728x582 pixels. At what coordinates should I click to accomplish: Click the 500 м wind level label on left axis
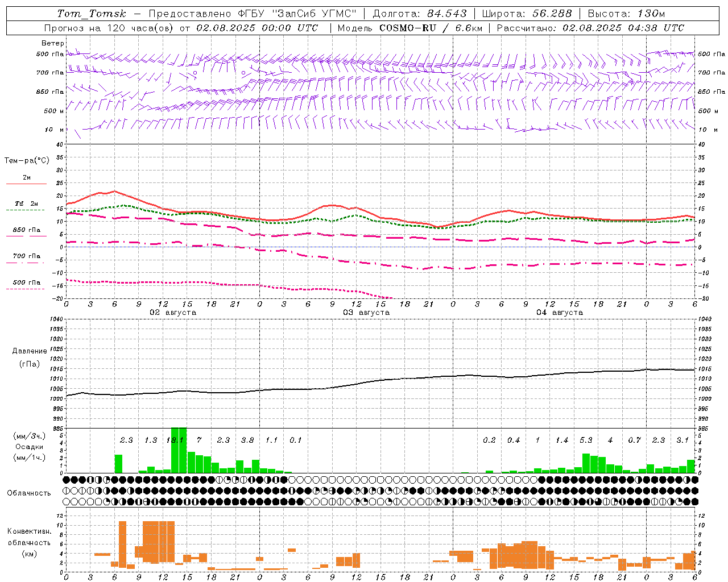click(54, 111)
